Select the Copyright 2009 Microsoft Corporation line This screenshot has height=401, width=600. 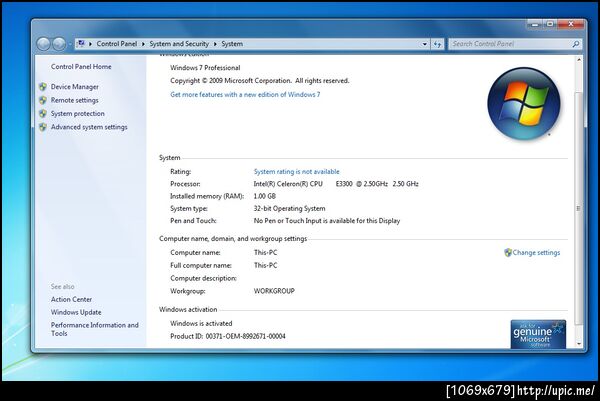coord(260,81)
